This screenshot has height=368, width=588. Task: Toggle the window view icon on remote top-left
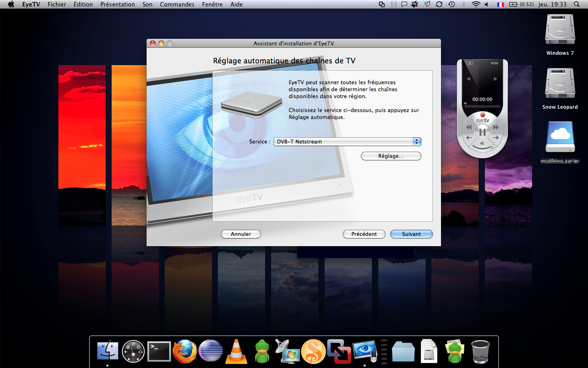point(470,63)
